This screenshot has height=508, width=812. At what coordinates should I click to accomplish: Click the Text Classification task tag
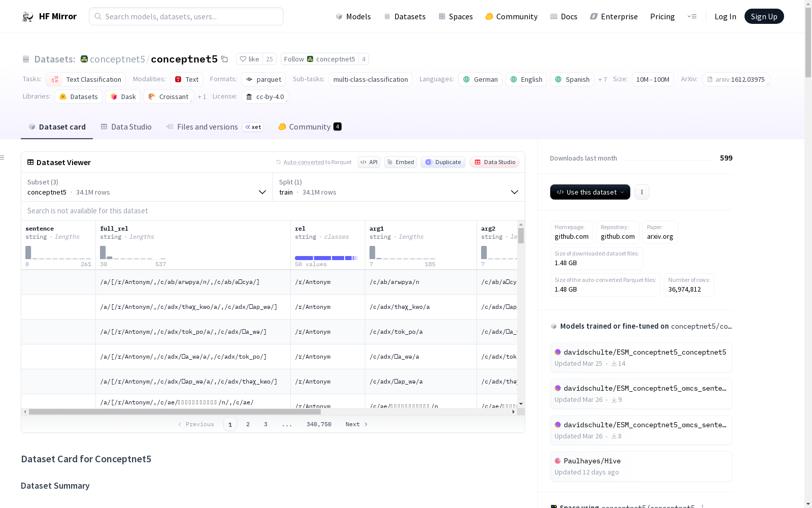coord(86,79)
